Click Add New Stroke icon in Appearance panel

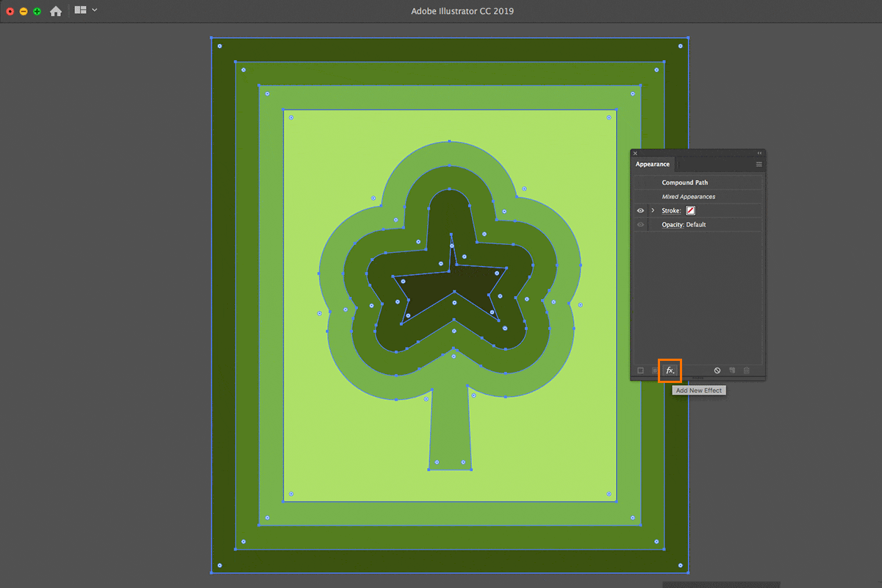click(640, 370)
